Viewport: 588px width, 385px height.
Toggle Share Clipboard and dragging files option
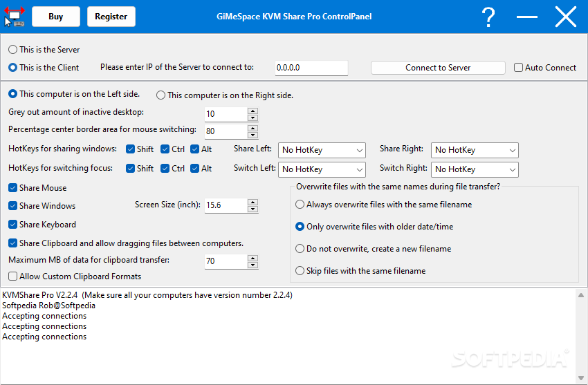(126, 243)
